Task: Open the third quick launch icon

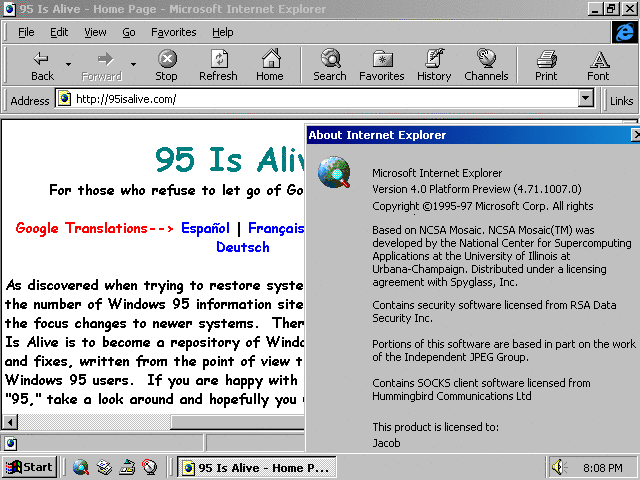Action: pyautogui.click(x=127, y=467)
